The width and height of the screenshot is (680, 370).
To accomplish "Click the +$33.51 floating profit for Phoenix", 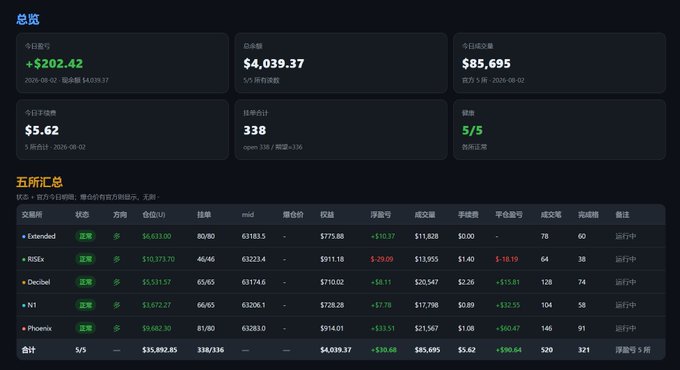I will coord(382,328).
